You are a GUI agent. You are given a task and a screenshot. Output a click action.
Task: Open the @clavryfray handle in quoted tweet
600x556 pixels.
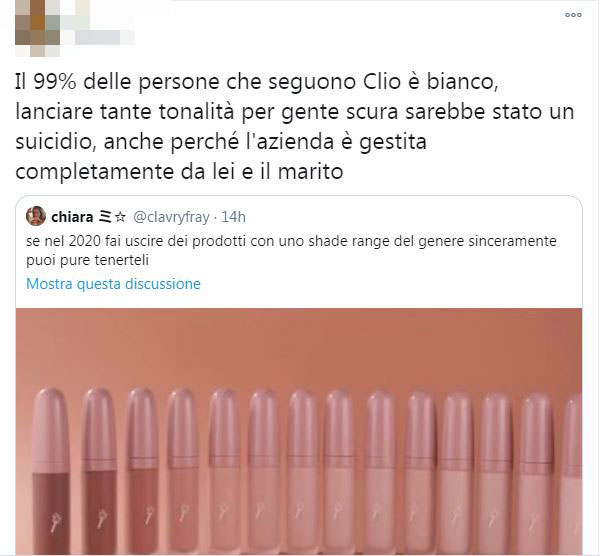point(171,217)
